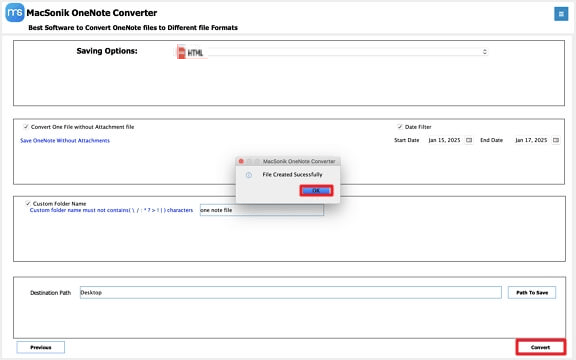Click the info icon in the dialog
Screen dimensions: 576x360
coord(249,175)
